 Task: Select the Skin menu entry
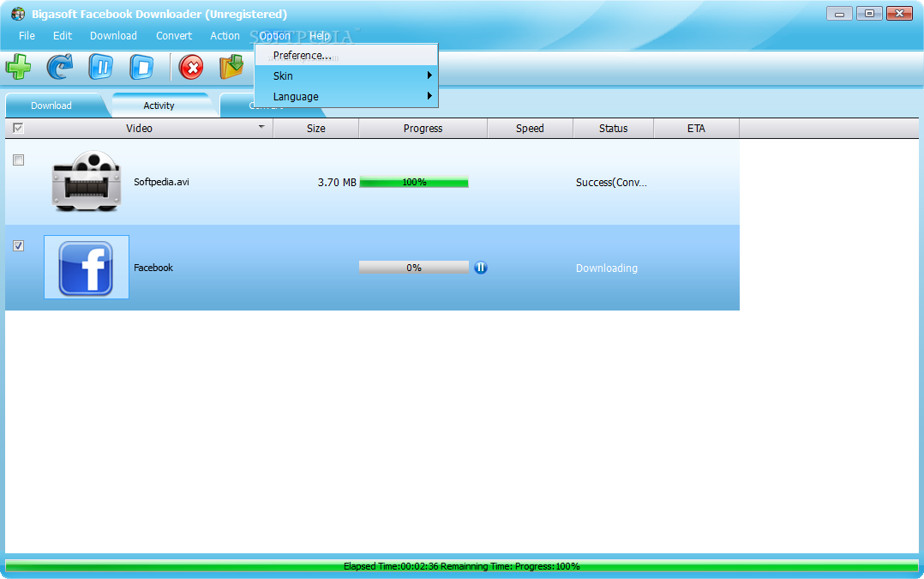346,75
